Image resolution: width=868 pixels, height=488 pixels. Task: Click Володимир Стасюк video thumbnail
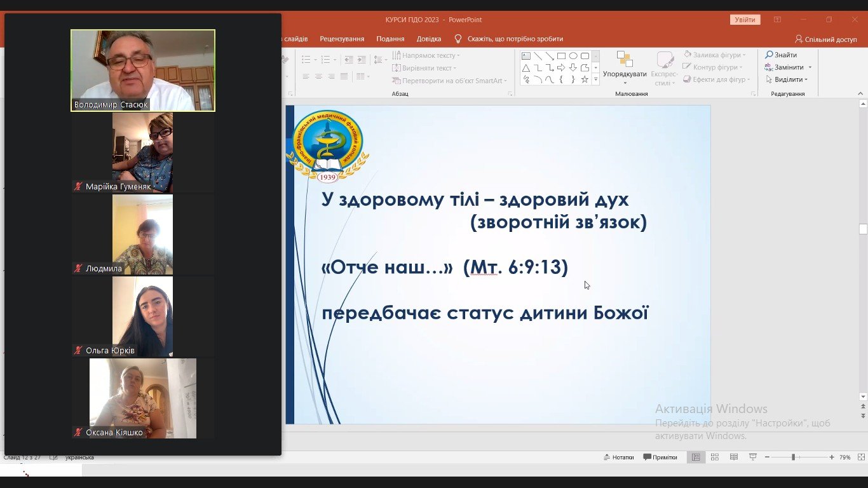(143, 70)
